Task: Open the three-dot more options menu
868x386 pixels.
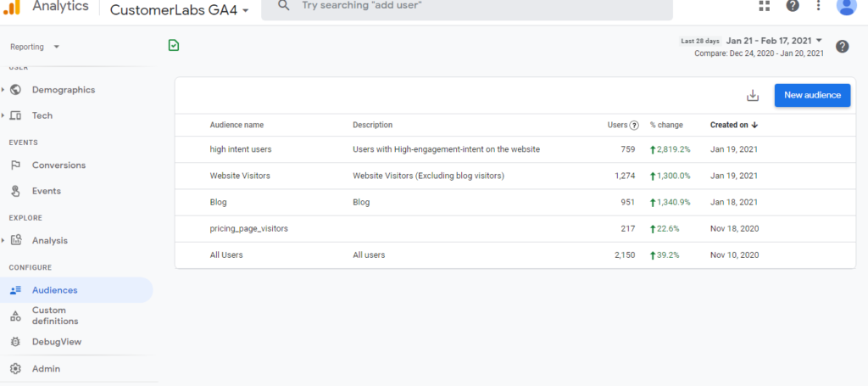Action: tap(819, 6)
